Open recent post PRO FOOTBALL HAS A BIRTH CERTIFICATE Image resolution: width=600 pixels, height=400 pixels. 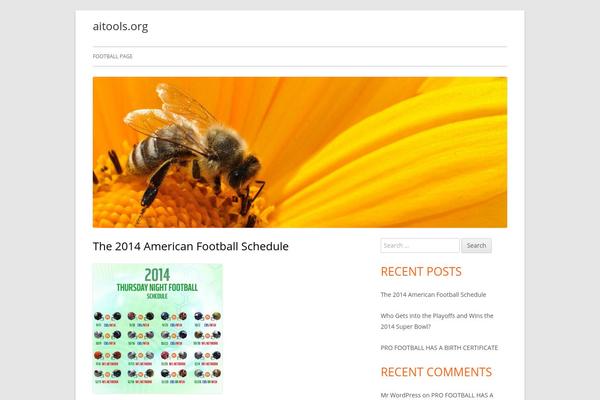pyautogui.click(x=439, y=348)
